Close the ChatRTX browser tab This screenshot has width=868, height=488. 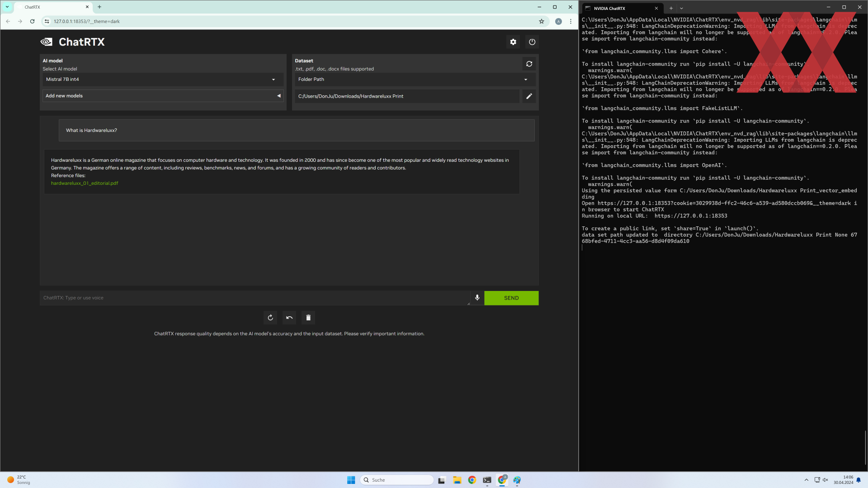[x=87, y=7]
